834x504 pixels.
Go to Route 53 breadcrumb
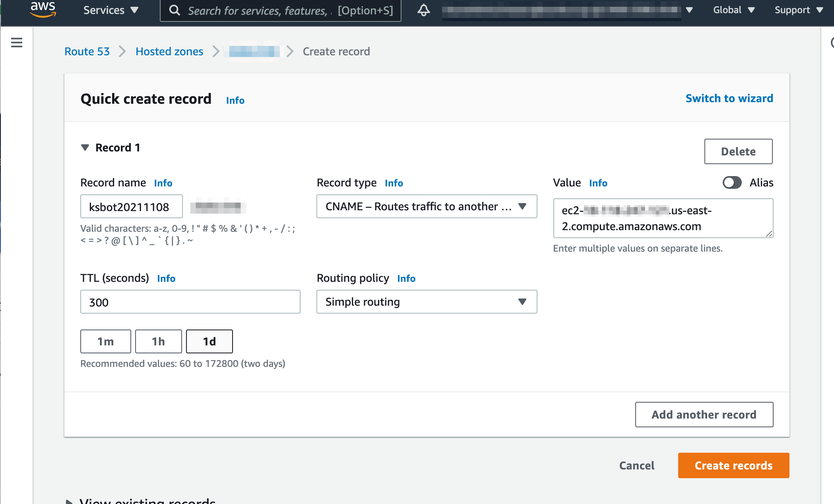coord(87,51)
